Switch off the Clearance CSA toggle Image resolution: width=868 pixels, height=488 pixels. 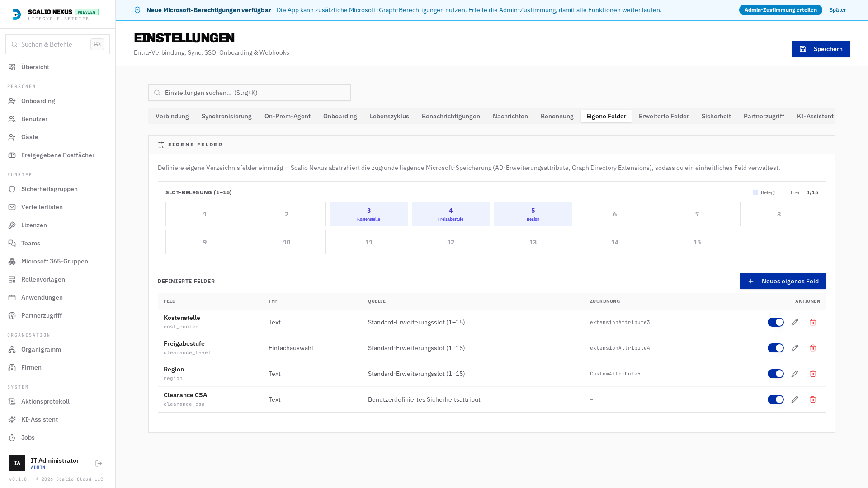point(776,399)
